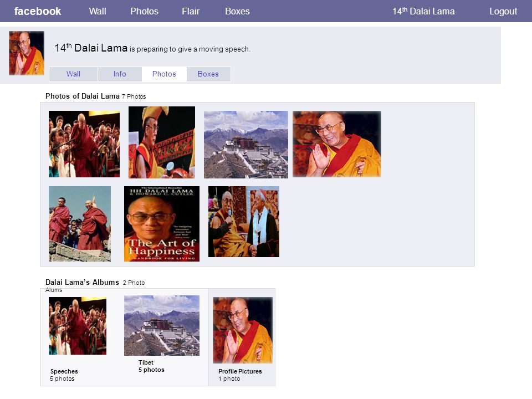Click the Speeches album title

(64, 371)
